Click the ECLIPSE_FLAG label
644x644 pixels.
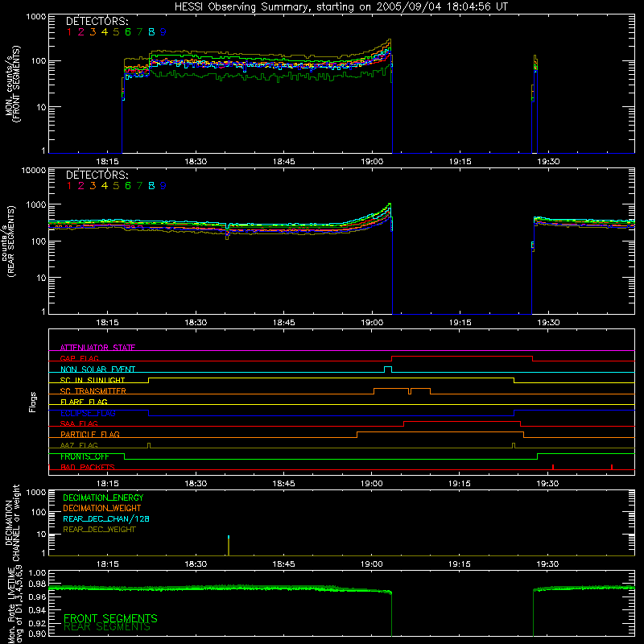[88, 413]
